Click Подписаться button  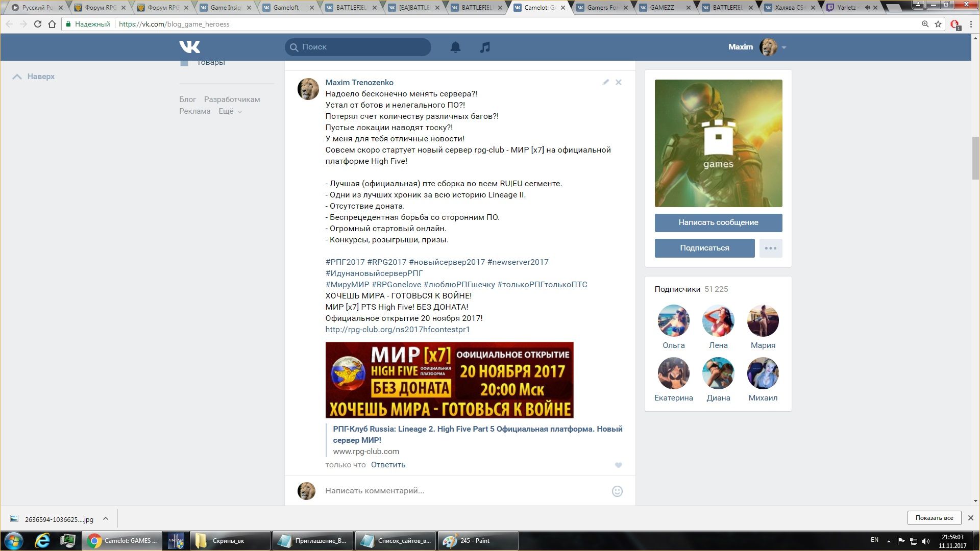coord(704,248)
